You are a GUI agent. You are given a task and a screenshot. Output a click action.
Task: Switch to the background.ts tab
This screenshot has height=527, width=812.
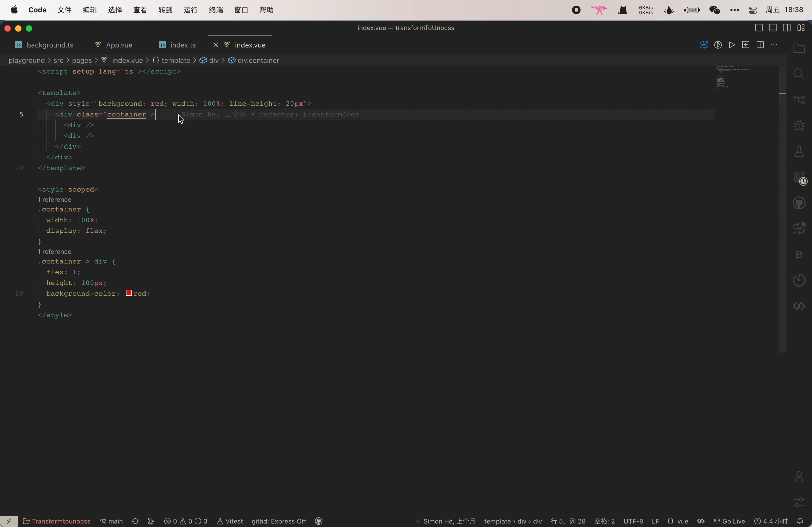[x=50, y=45]
